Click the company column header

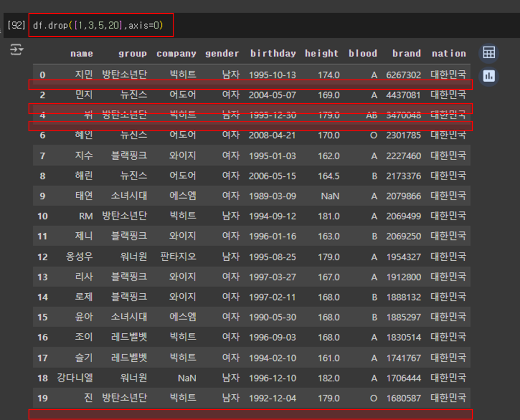(176, 53)
